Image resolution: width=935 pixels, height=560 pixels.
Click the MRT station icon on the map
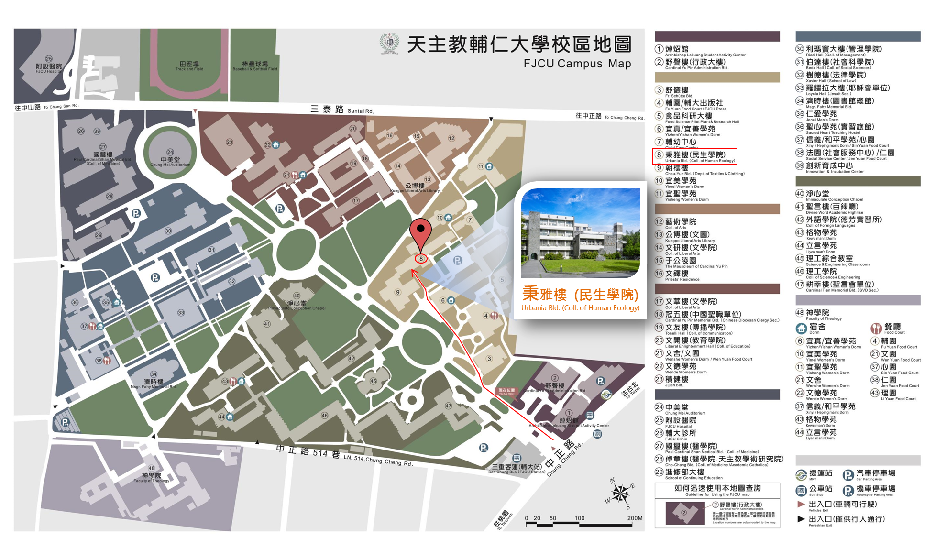coord(606,395)
